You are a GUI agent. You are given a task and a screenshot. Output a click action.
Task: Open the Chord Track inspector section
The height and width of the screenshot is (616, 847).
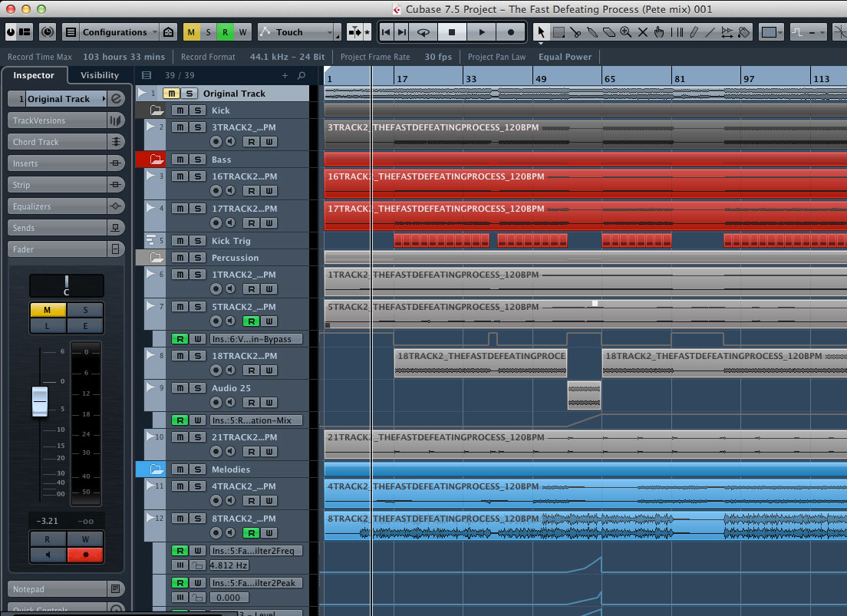57,142
